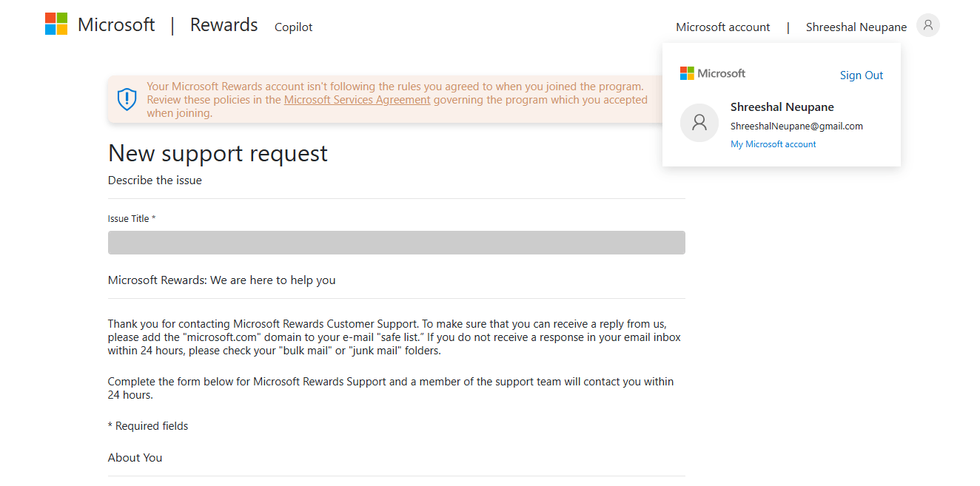Viewport: 980px width, 486px height.
Task: Open the Microsoft Services Agreement link
Action: point(358,100)
